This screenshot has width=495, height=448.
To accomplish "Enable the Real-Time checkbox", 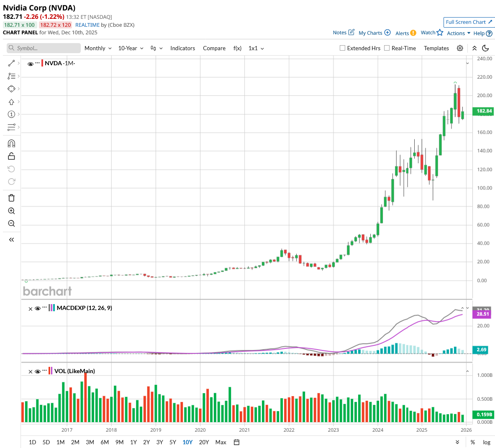I will pyautogui.click(x=387, y=48).
